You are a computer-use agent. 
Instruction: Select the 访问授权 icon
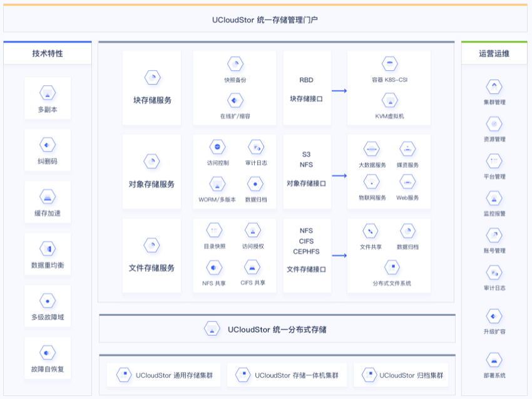(x=253, y=231)
